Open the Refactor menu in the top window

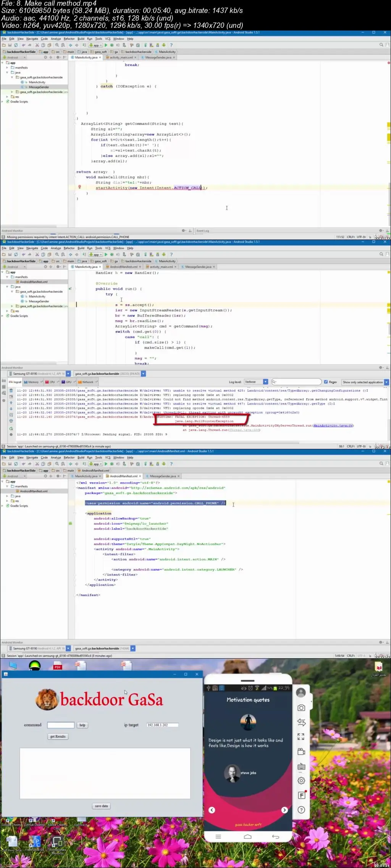click(69, 39)
